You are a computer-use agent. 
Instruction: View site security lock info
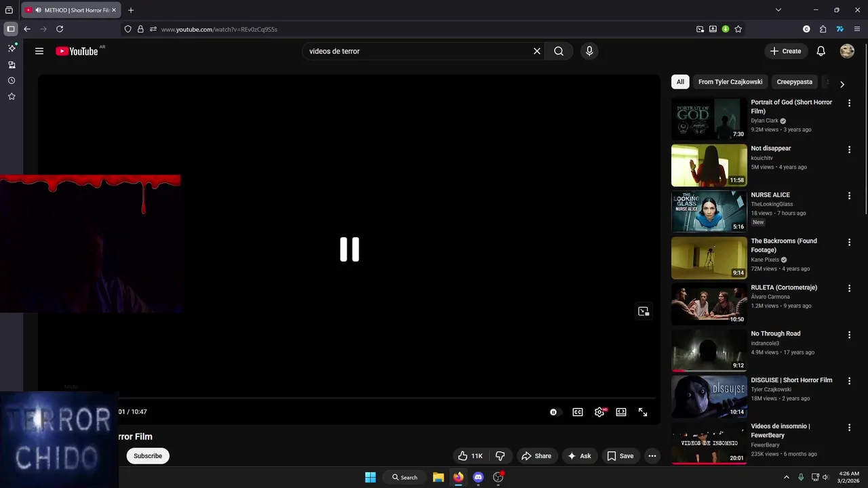(x=140, y=29)
